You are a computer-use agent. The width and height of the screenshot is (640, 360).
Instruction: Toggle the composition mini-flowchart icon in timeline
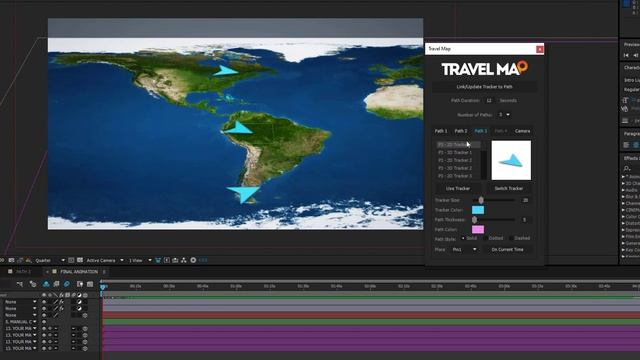pos(20,284)
